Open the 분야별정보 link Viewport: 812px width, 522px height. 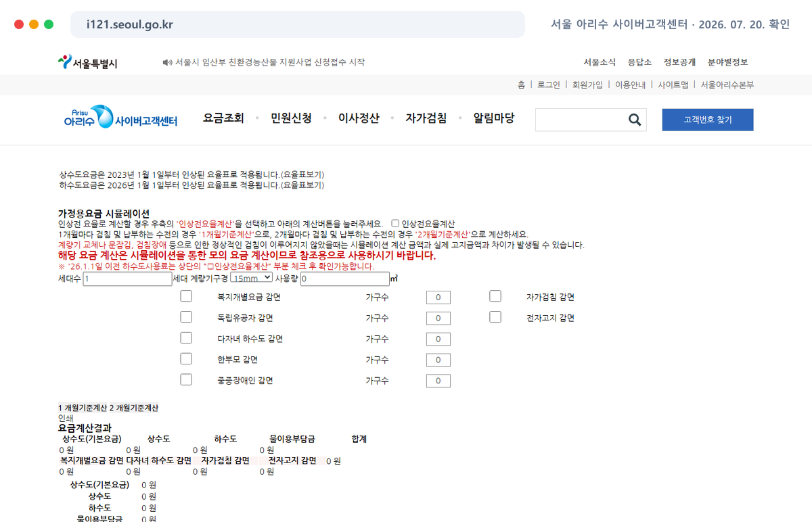[x=728, y=62]
